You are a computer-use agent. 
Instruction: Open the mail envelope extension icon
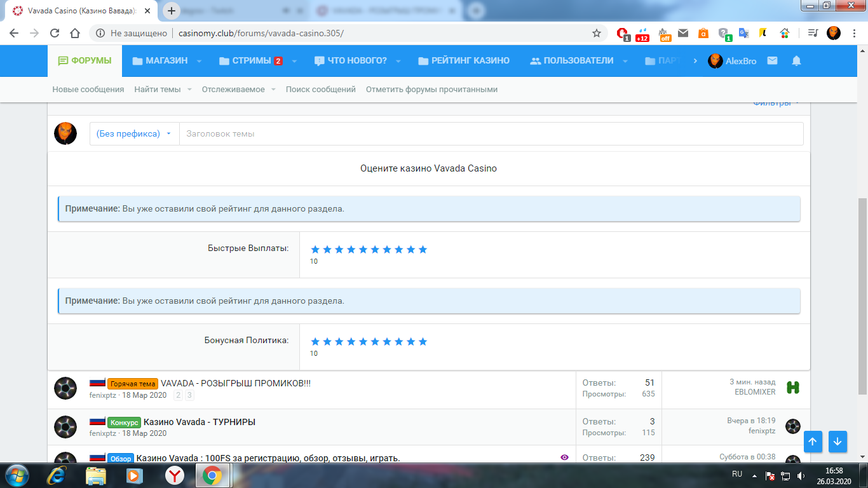683,33
